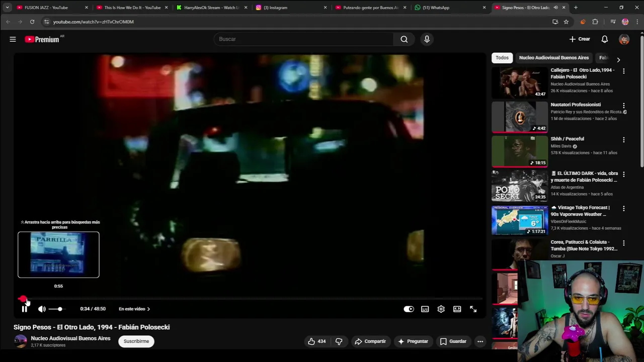
Task: Open player settings gear
Action: pyautogui.click(x=441, y=309)
